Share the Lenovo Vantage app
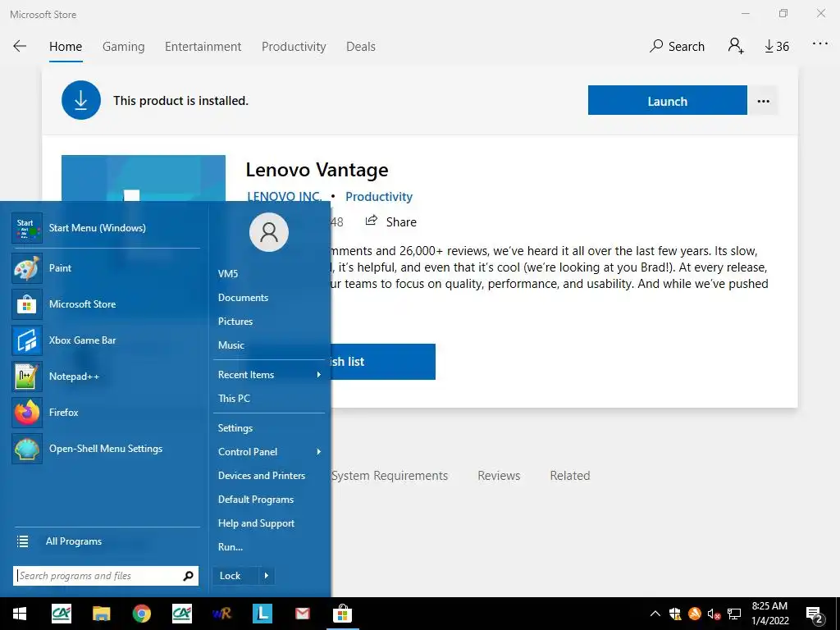Viewport: 840px width, 630px height. (390, 221)
